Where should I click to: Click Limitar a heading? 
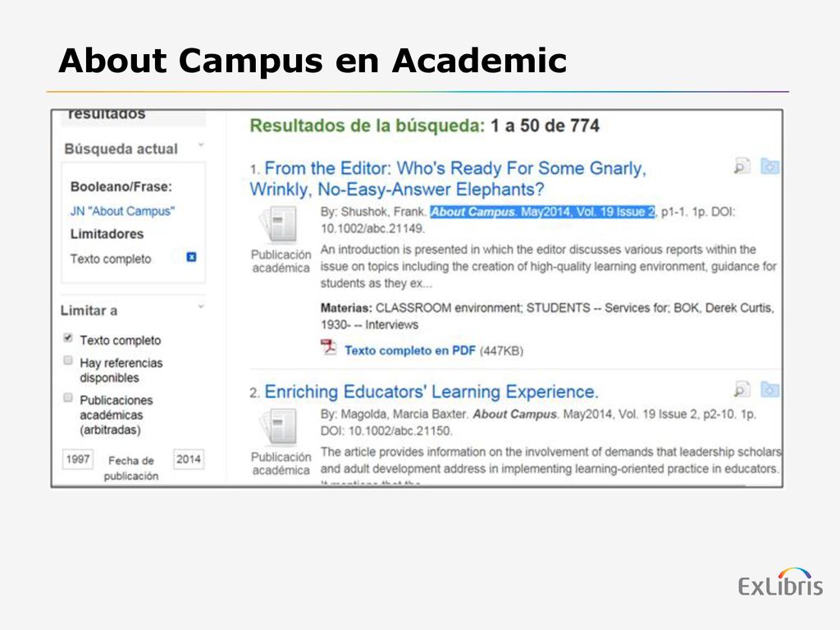(x=89, y=311)
